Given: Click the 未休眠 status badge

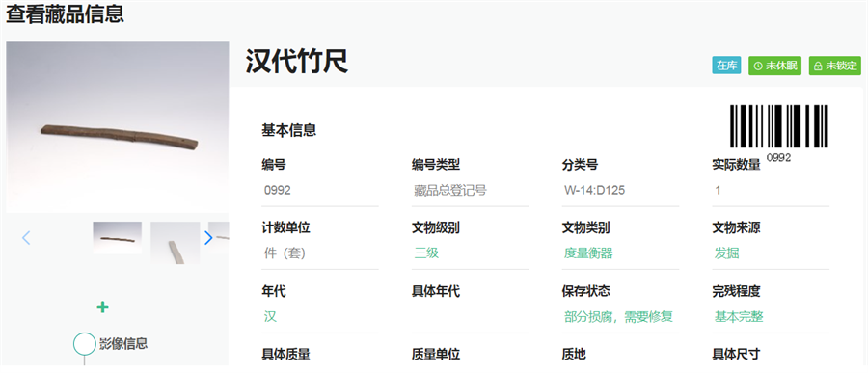Looking at the screenshot, I should 775,66.
